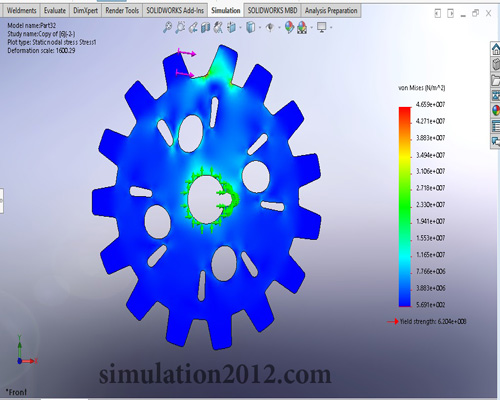Open the Appearances task pane tab
Screen dimensions: 500x400
tap(496, 110)
